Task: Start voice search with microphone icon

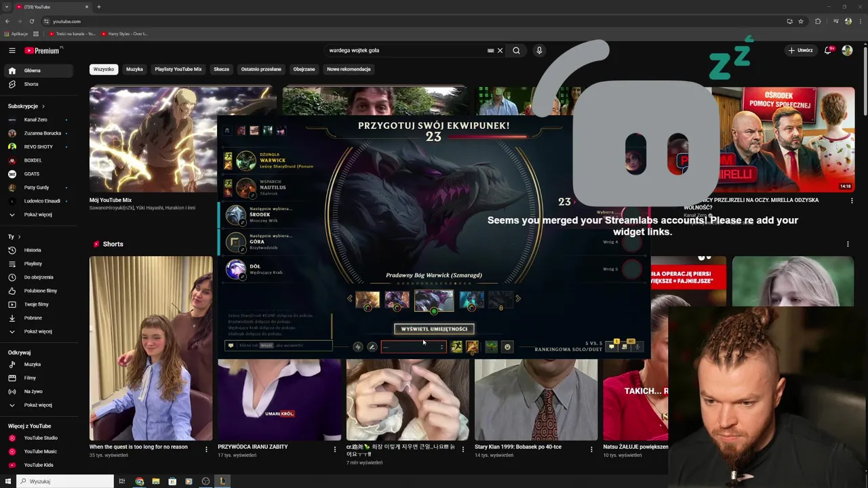Action: [539, 50]
